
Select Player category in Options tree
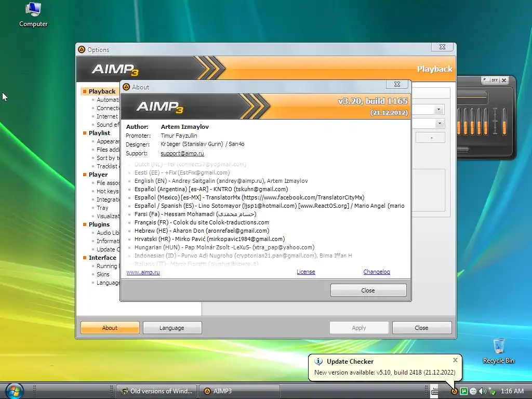(98, 175)
